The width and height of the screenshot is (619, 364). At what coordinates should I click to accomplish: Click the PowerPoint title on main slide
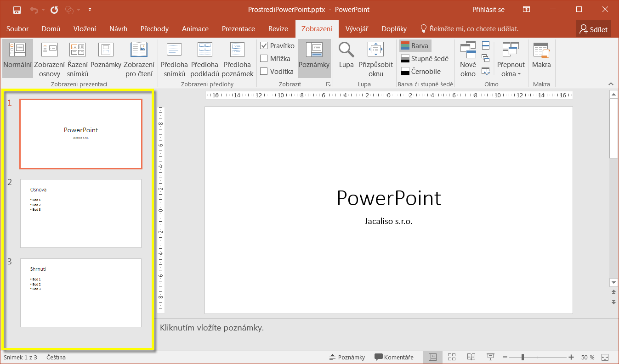[x=389, y=198]
